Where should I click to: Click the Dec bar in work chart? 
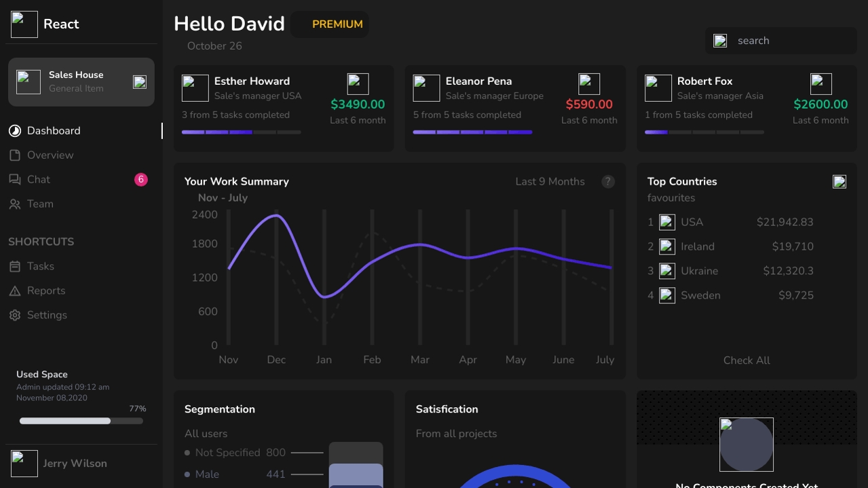[x=276, y=277]
